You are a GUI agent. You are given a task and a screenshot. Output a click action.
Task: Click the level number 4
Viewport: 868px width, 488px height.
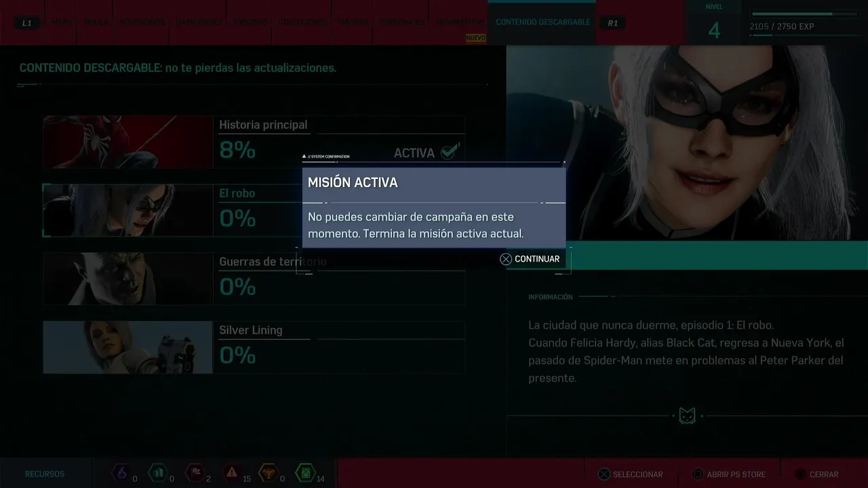coord(714,30)
